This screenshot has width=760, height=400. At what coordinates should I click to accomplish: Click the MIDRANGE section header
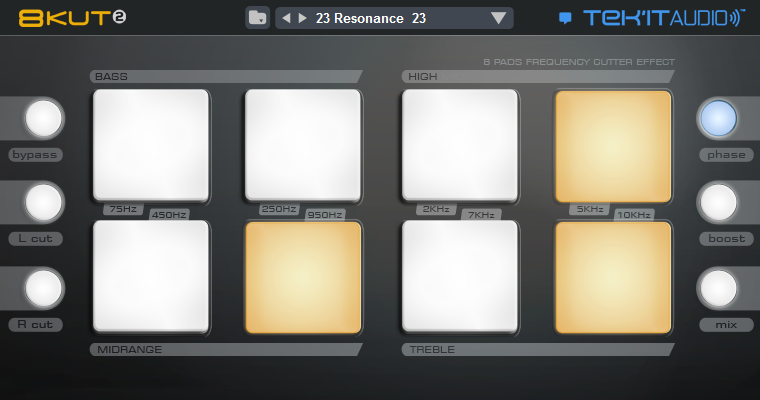click(226, 350)
